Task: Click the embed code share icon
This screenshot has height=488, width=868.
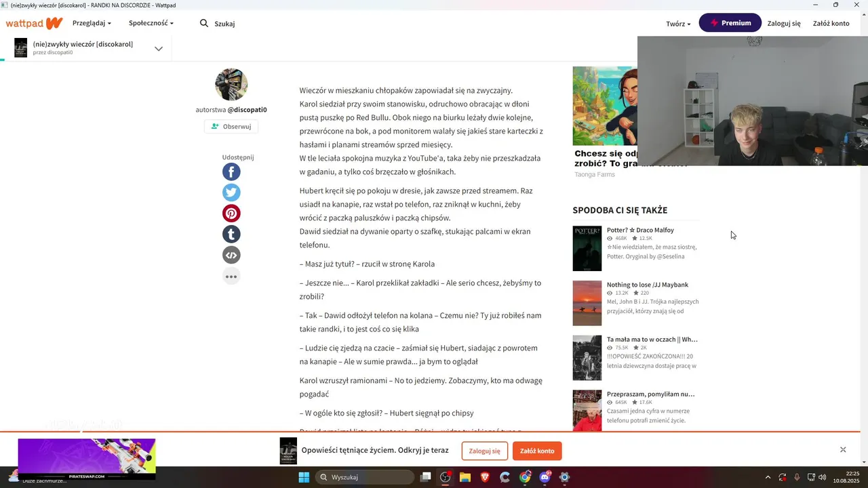Action: pyautogui.click(x=231, y=255)
